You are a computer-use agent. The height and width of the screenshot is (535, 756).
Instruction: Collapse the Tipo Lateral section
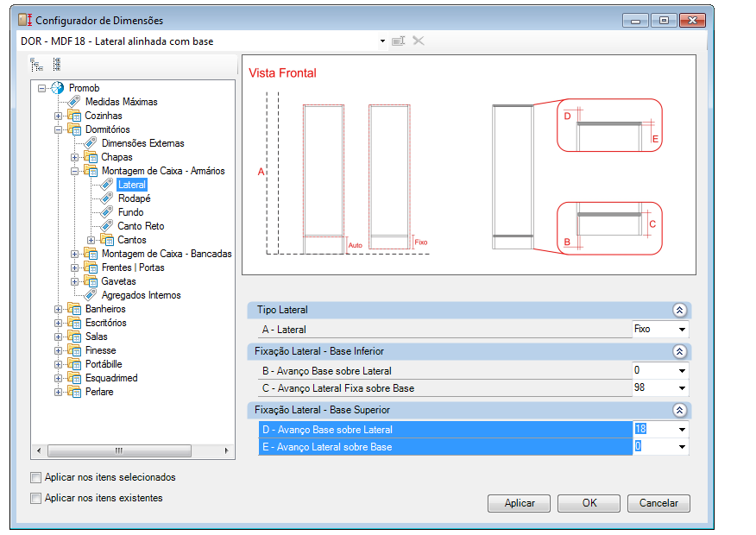click(x=679, y=310)
